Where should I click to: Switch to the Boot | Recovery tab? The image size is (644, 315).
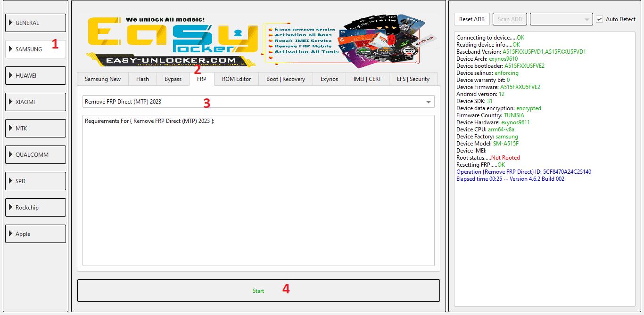(286, 79)
